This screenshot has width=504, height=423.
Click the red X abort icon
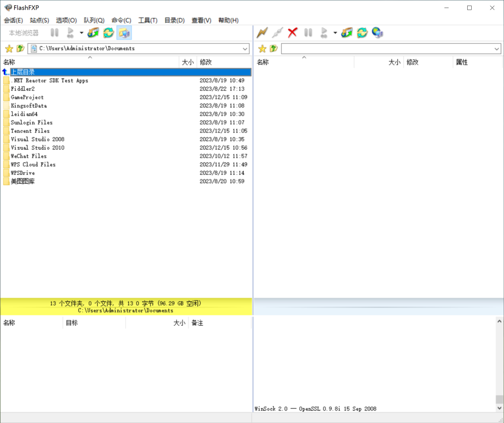(x=292, y=33)
